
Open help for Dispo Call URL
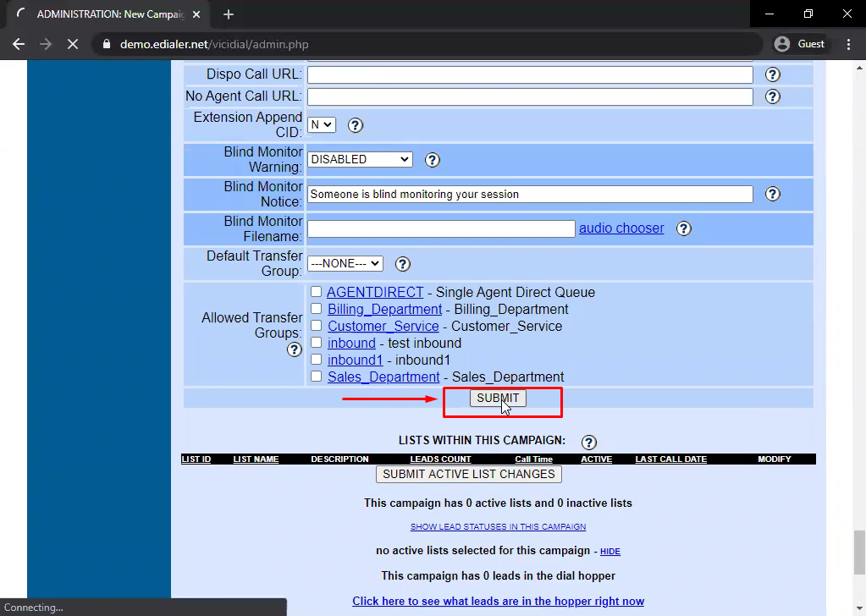(x=772, y=74)
